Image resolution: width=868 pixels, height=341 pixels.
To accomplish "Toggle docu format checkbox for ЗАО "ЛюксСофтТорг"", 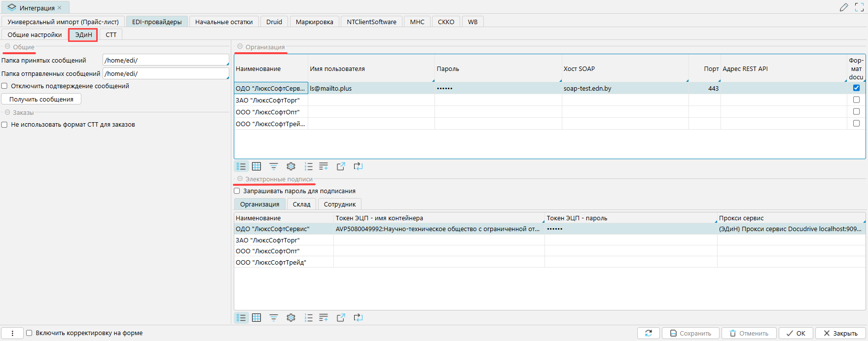I will [856, 100].
